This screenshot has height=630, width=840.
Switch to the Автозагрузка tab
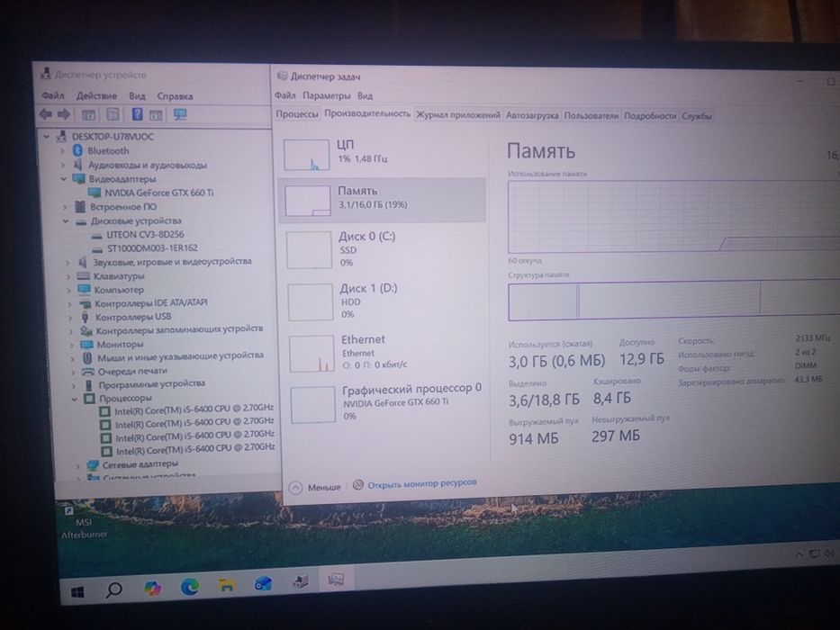tap(532, 115)
